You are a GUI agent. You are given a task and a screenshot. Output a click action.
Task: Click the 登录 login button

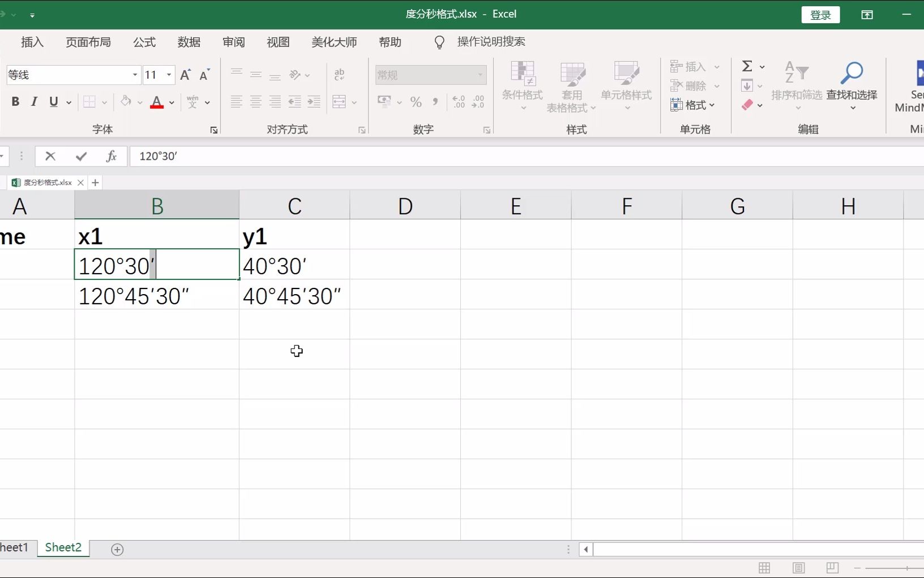tap(820, 14)
